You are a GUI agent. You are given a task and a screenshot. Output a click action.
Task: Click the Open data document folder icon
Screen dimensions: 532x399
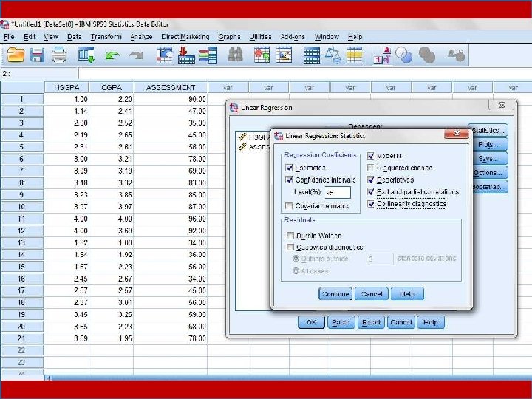16,55
